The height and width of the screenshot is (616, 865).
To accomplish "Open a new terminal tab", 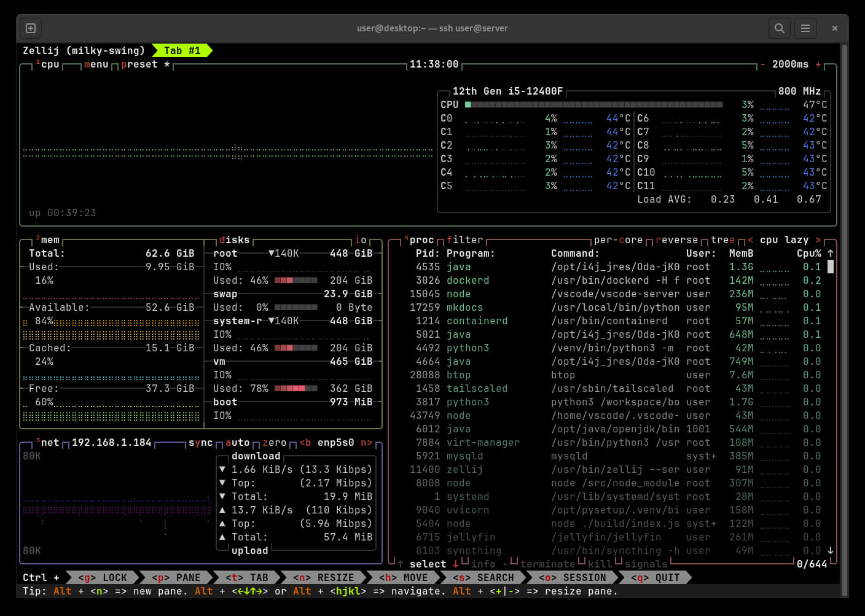I will point(31,28).
